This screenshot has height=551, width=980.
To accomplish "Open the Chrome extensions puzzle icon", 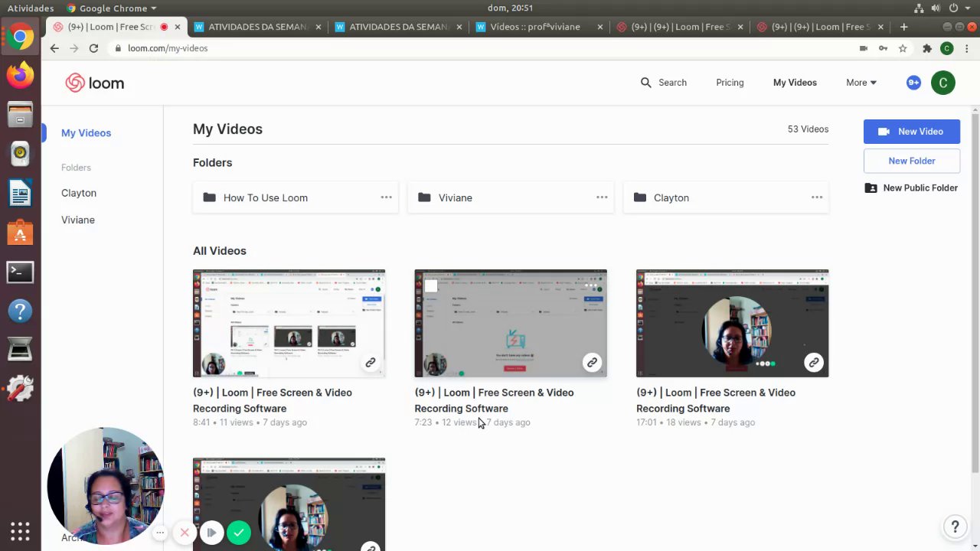I will click(927, 48).
